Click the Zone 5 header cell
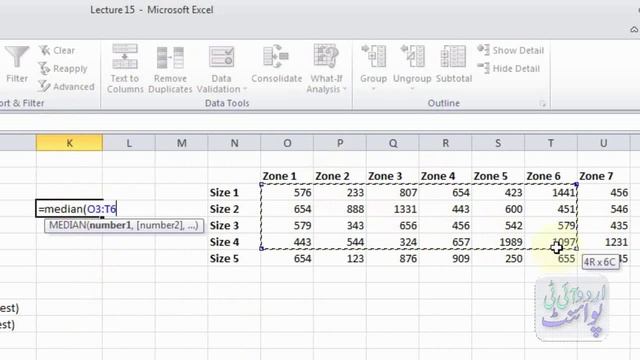640x360 pixels. tap(498, 176)
